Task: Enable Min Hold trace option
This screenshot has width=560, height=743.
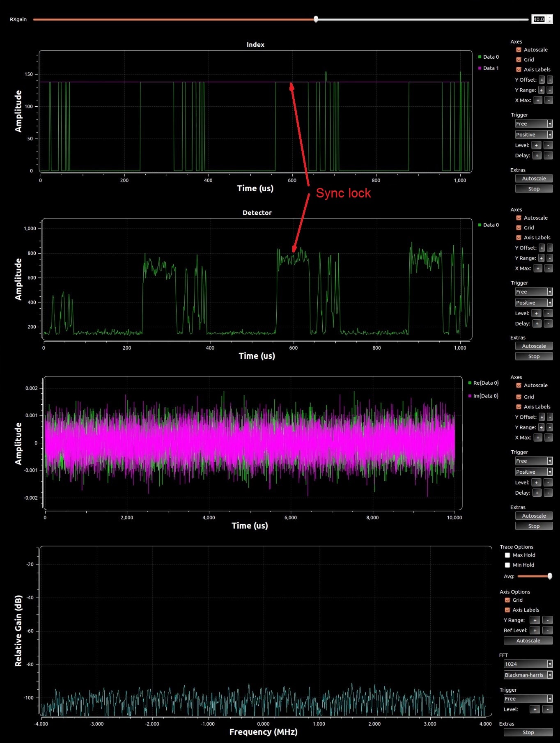Action: coord(507,565)
